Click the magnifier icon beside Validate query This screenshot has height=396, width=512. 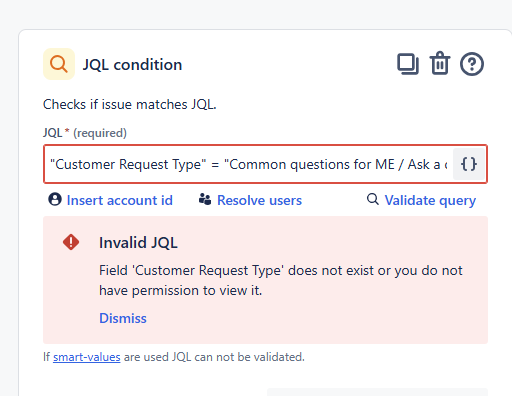[x=373, y=199]
